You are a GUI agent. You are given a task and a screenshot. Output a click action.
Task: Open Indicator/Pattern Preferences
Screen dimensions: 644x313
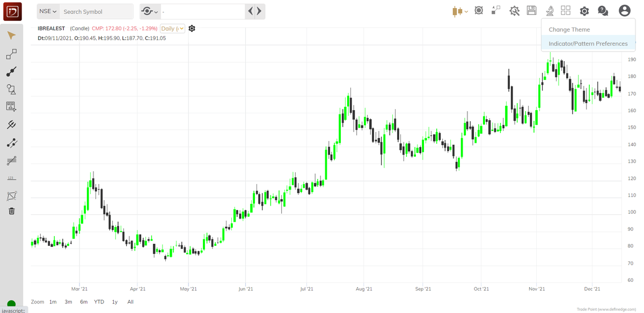tap(588, 43)
